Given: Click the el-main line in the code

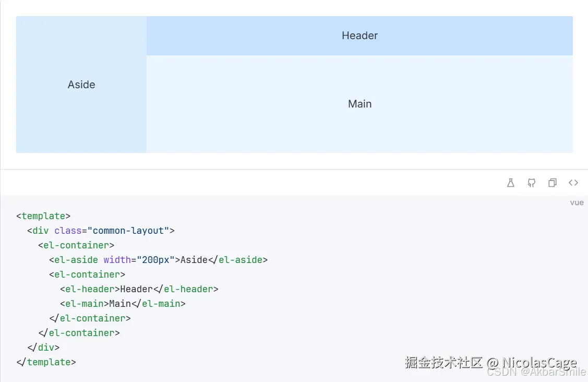Looking at the screenshot, I should [123, 304].
